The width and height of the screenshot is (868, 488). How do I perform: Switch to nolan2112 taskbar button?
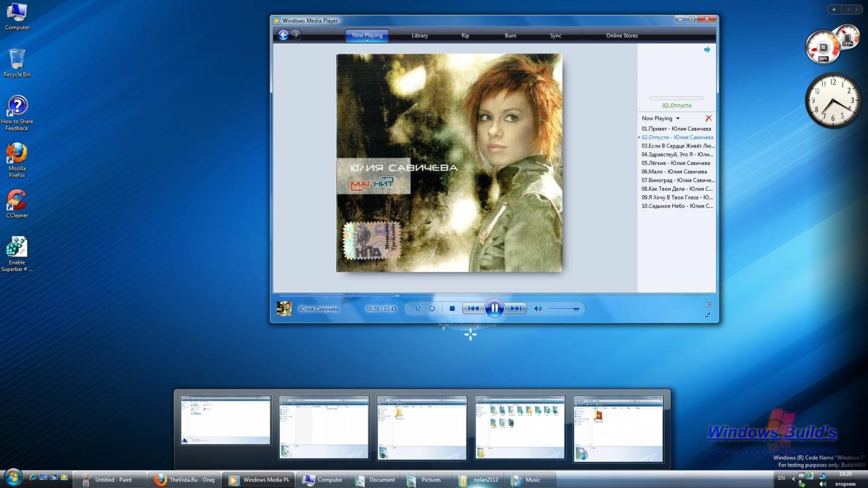pos(479,480)
